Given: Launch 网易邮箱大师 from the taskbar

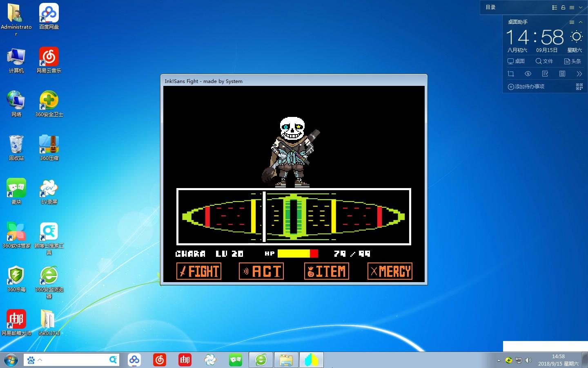Looking at the screenshot, I should (x=185, y=360).
